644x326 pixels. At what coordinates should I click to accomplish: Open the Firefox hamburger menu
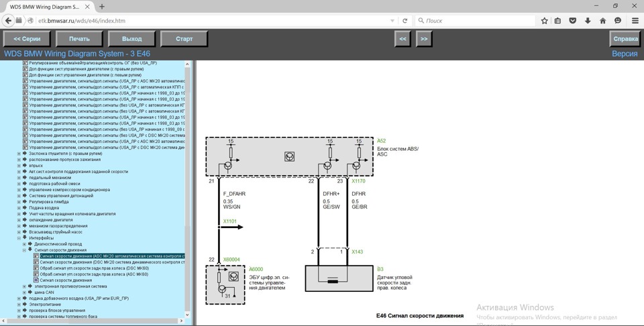(x=635, y=21)
